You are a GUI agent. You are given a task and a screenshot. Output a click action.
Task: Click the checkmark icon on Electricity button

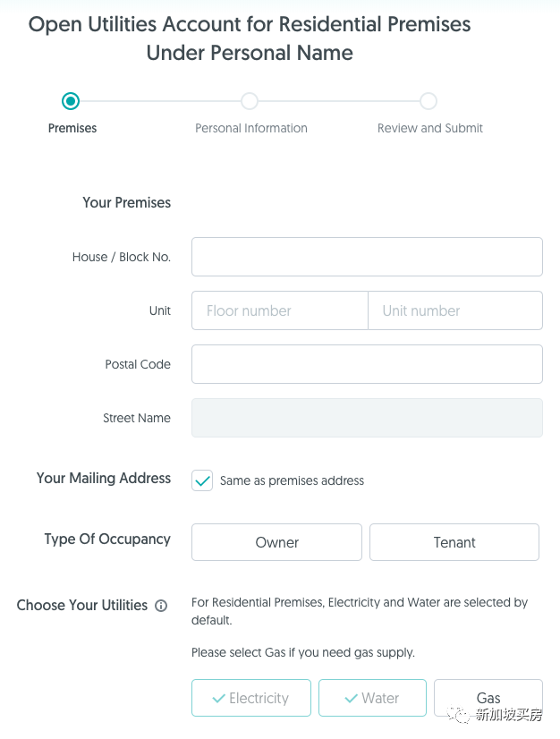(218, 699)
